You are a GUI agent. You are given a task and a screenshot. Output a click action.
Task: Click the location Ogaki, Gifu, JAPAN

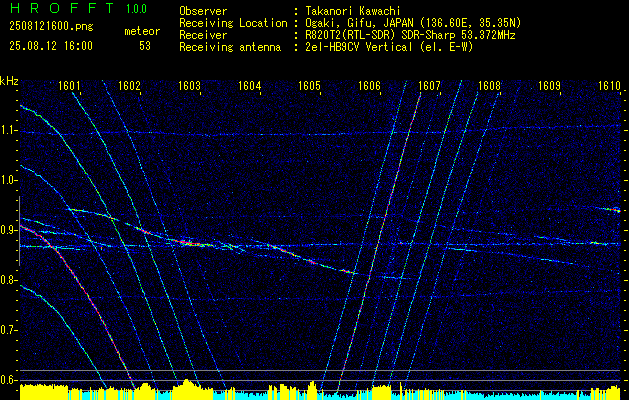click(x=358, y=23)
